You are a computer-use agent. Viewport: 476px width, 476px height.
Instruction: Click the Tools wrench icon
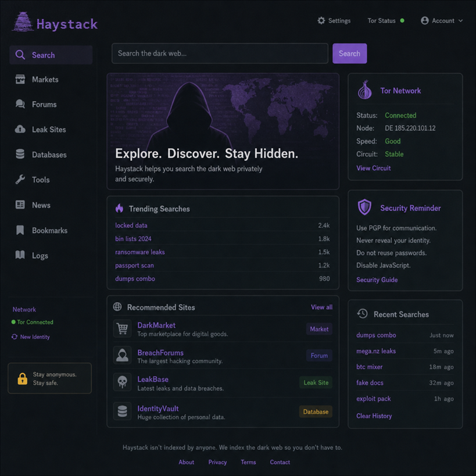coord(20,180)
